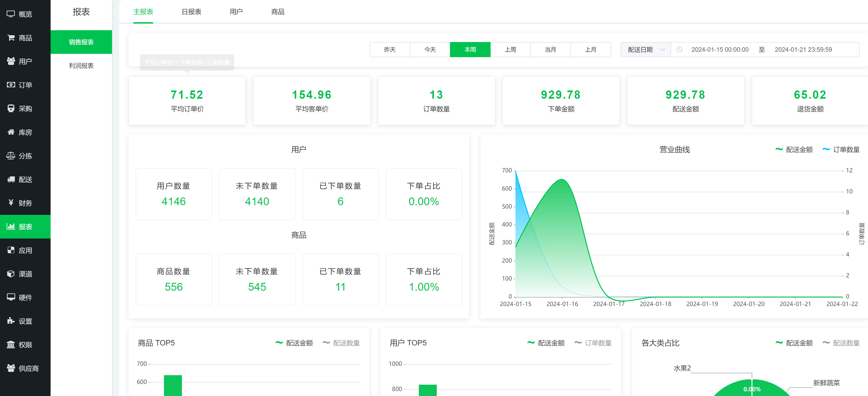Toggle 订单数量 series in 营业曲线 legend
868x396 pixels.
[841, 149]
